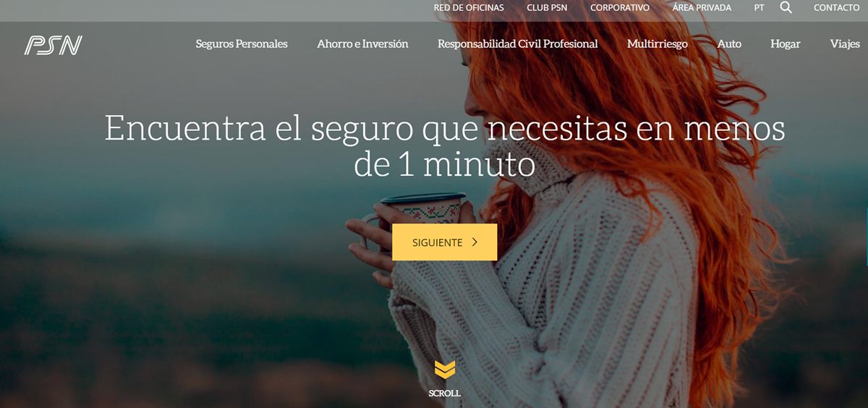Screen dimensions: 868x408
Task: Switch language to PT
Action: point(759,8)
